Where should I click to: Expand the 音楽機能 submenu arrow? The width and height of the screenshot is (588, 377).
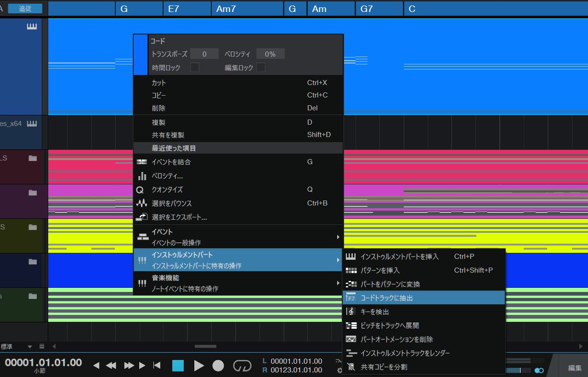pos(338,283)
